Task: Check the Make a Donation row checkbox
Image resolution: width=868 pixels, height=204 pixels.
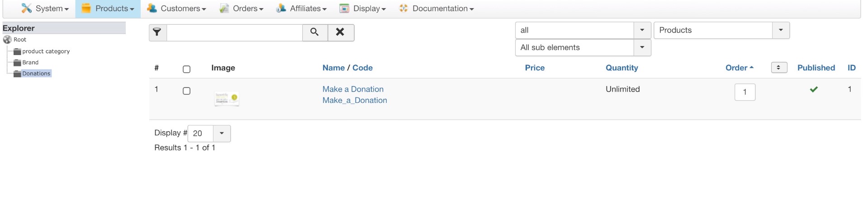Action: coord(186,91)
